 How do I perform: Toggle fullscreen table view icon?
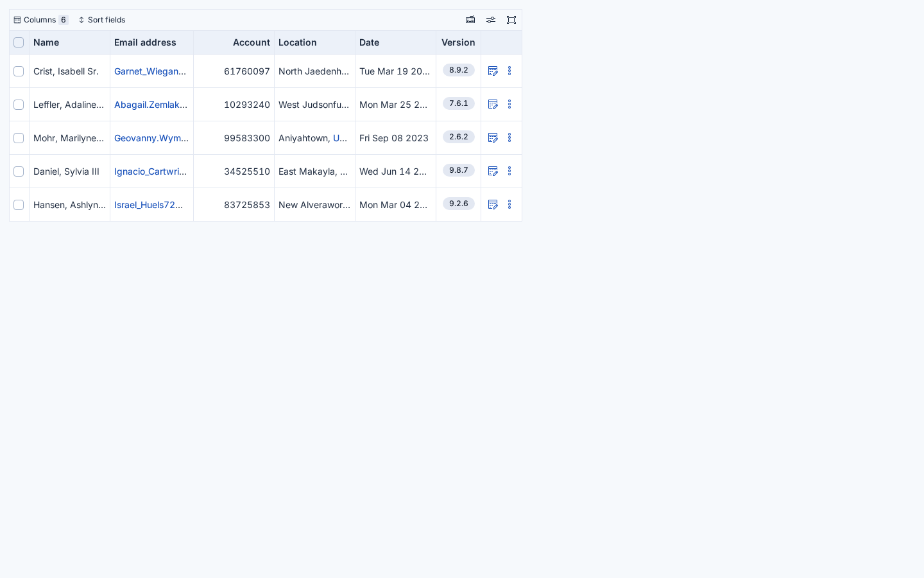(511, 20)
